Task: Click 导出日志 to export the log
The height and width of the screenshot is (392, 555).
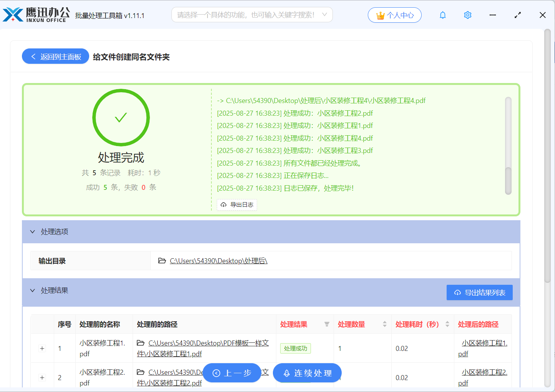Action: point(237,205)
